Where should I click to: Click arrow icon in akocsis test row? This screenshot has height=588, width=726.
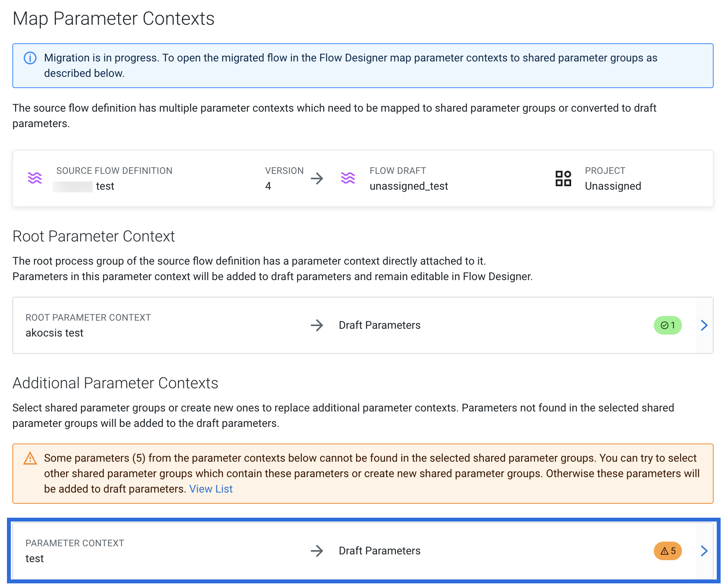click(317, 325)
